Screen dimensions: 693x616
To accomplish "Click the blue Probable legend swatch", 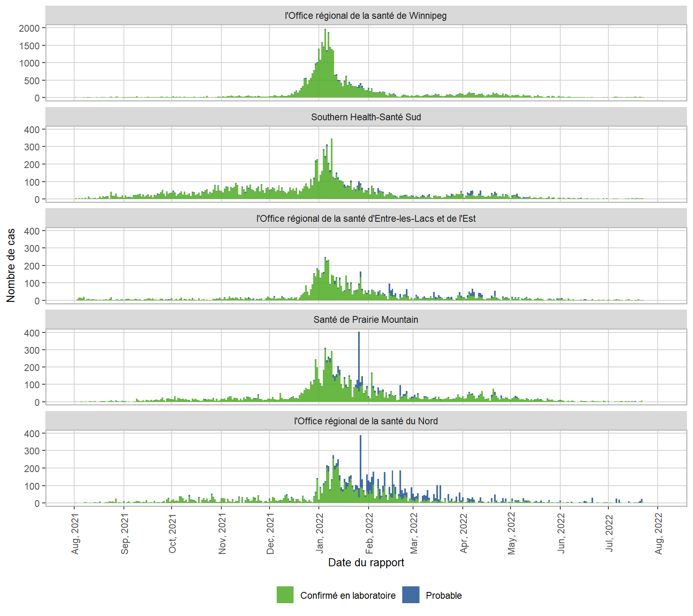I will (x=411, y=595).
